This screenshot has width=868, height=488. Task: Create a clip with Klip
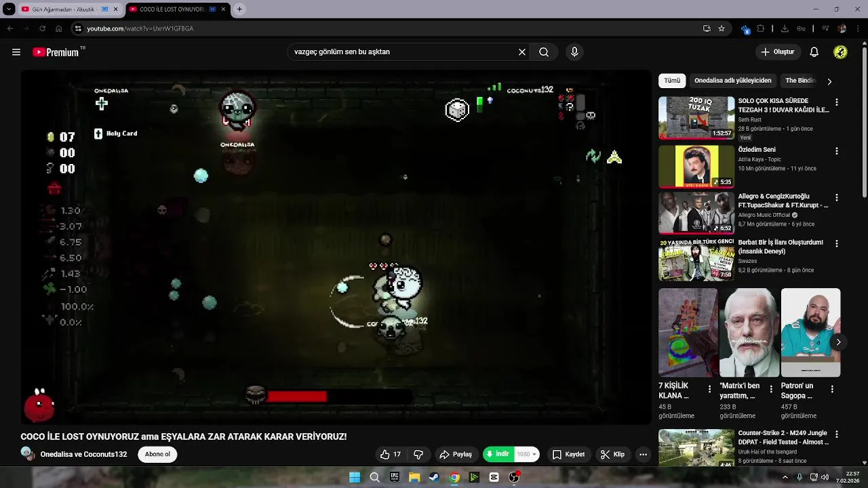pos(612,454)
